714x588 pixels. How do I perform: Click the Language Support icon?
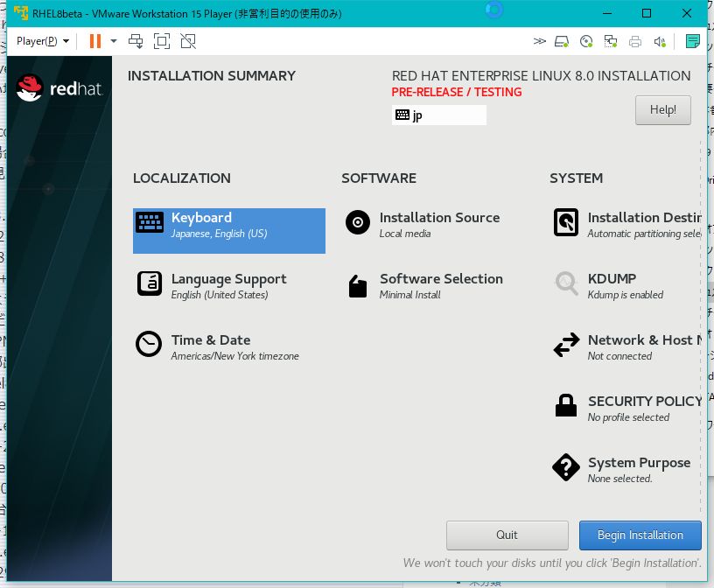click(150, 283)
